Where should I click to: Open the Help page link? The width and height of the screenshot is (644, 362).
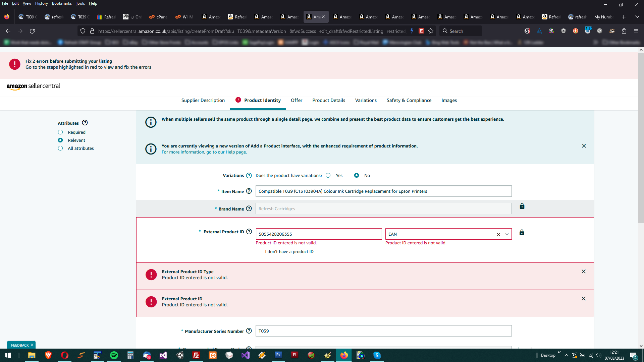(x=236, y=152)
